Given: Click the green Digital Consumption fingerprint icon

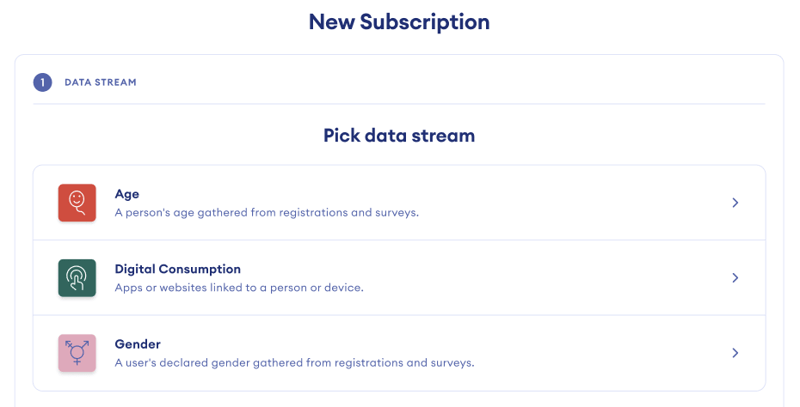Looking at the screenshot, I should click(x=77, y=277).
